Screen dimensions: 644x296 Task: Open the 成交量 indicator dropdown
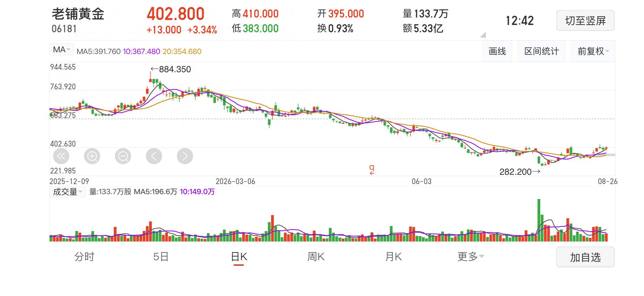[67, 192]
